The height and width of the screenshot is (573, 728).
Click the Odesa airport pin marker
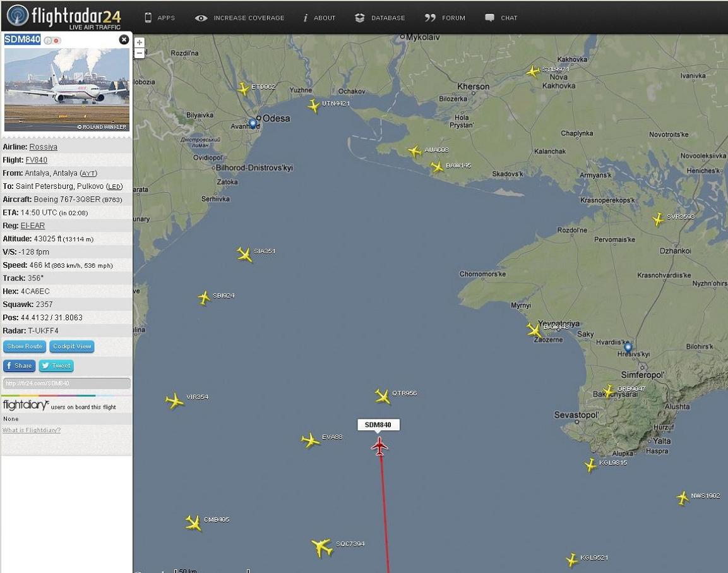point(253,123)
